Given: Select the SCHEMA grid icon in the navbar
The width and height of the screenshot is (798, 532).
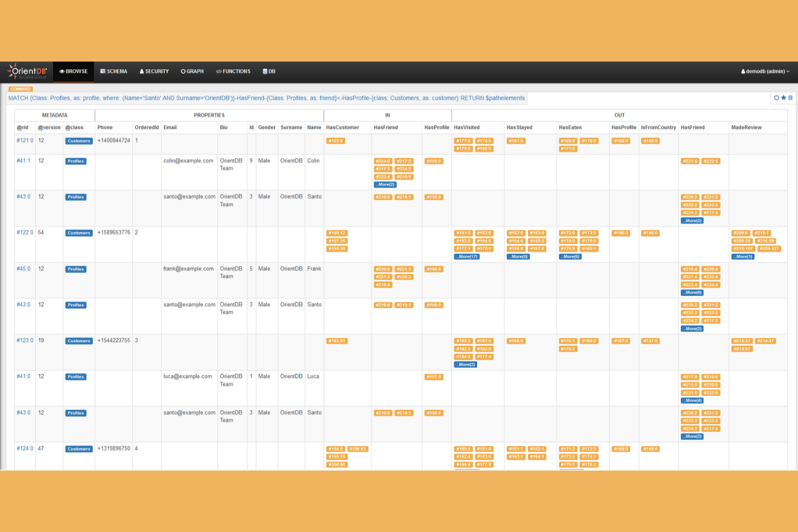Looking at the screenshot, I should tap(101, 71).
